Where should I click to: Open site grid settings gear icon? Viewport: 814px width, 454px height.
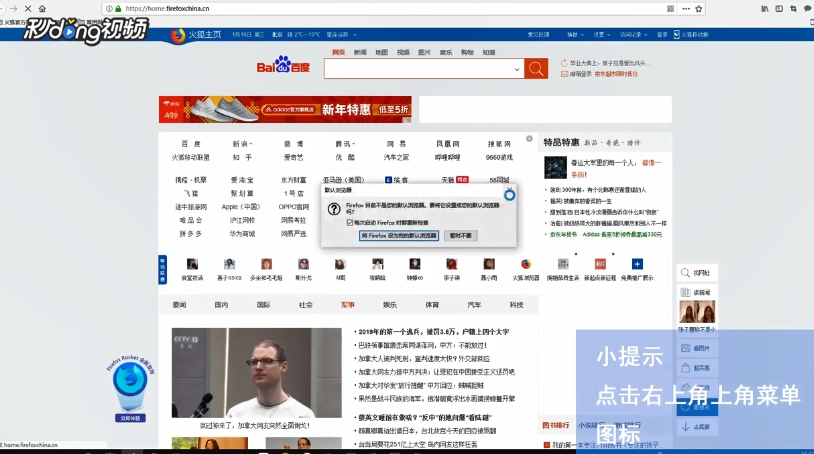tap(529, 139)
